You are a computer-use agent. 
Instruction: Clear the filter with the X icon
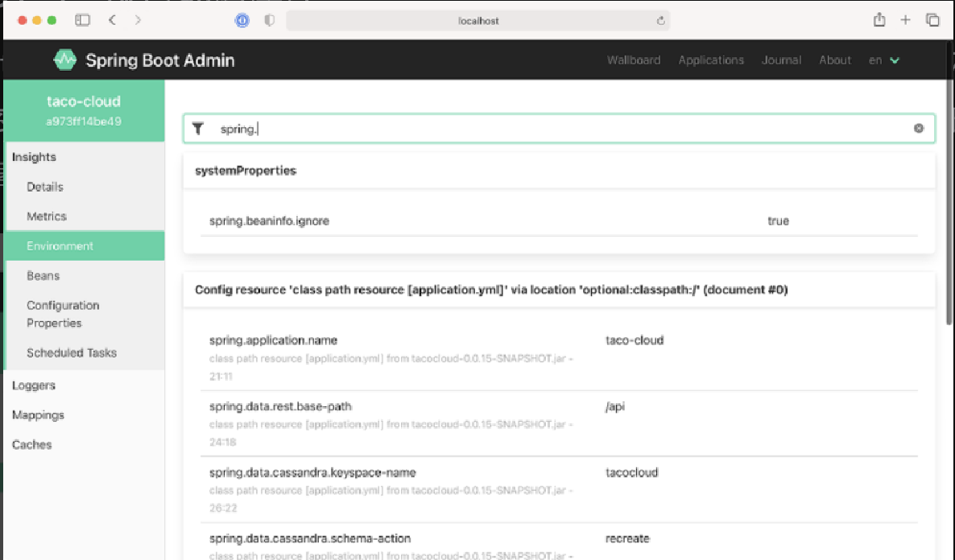[x=919, y=129]
